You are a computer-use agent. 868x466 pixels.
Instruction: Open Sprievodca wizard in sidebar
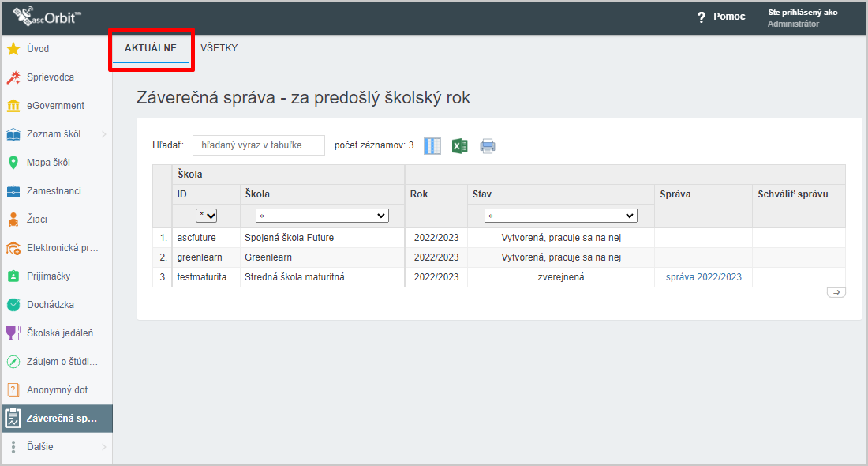pos(50,77)
